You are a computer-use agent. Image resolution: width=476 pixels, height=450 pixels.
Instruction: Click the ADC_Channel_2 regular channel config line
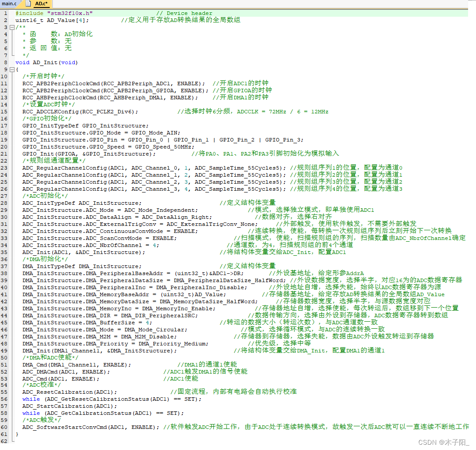click(154, 182)
